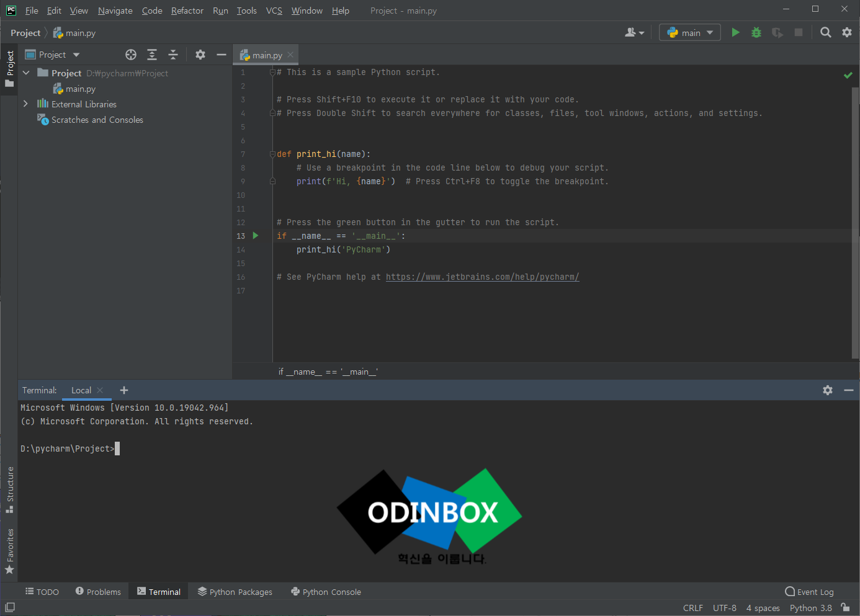The image size is (860, 616).
Task: Open IDE settings gear in top toolbar
Action: [847, 32]
